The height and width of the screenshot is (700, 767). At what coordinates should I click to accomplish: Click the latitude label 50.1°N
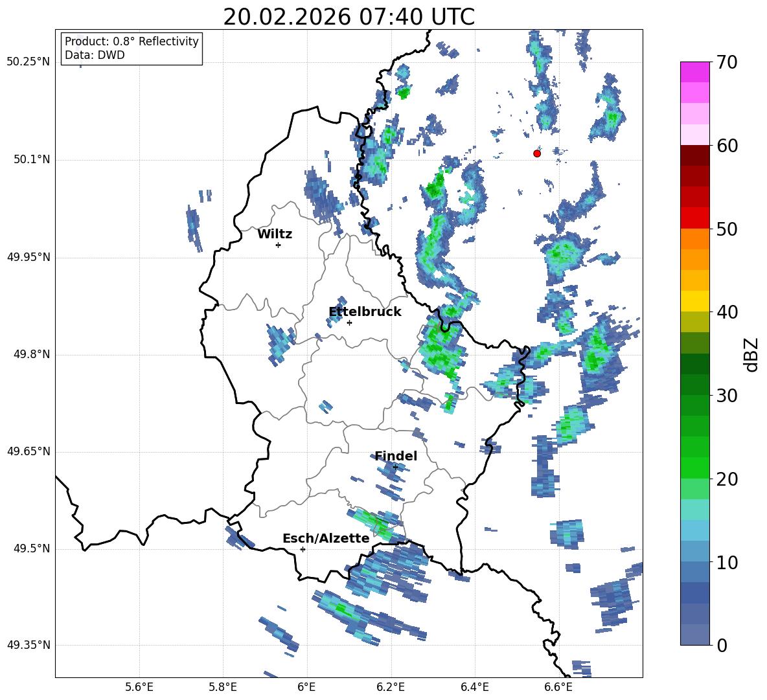pos(32,159)
